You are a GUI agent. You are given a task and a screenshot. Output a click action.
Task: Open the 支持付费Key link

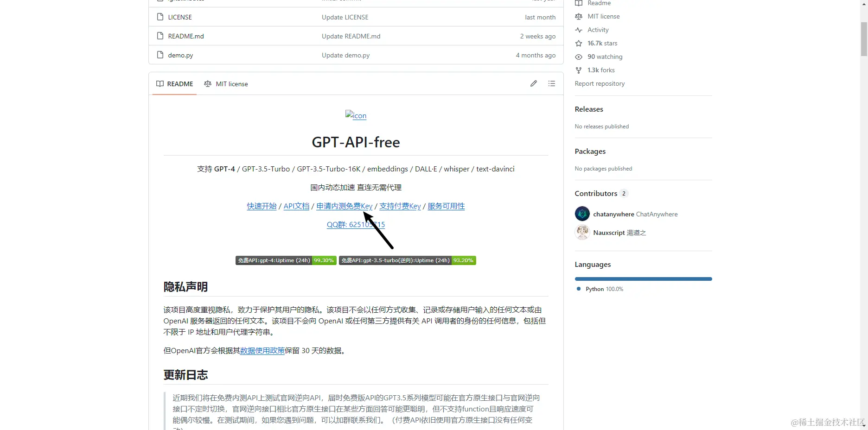click(x=400, y=206)
